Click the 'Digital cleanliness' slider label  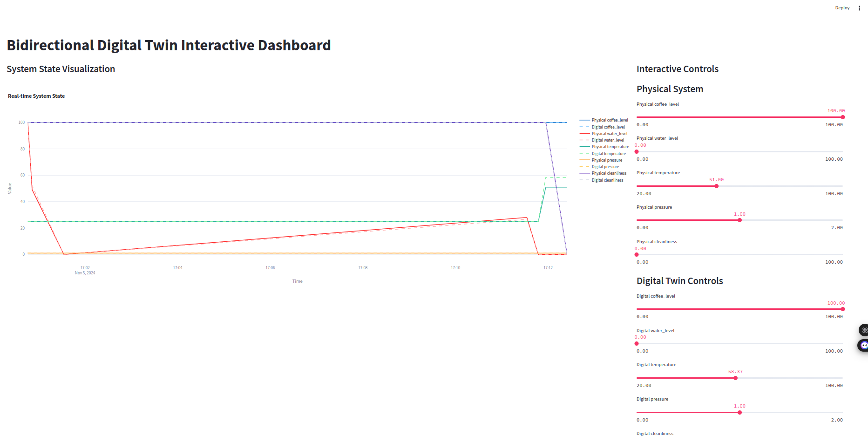click(655, 434)
